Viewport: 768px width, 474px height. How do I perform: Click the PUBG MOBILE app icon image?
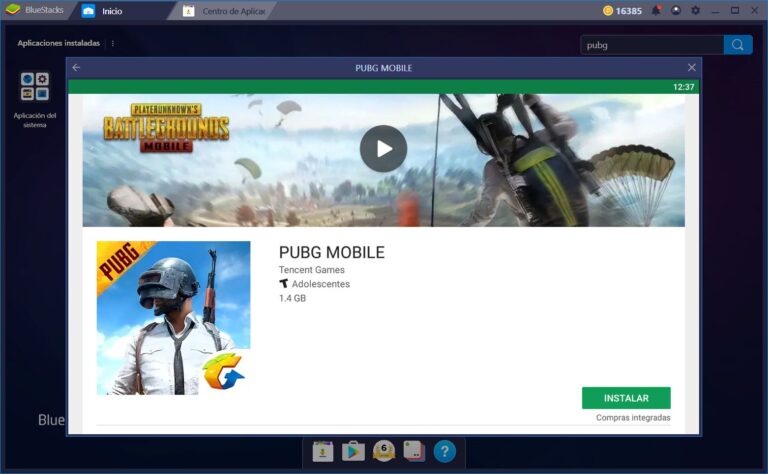[173, 318]
